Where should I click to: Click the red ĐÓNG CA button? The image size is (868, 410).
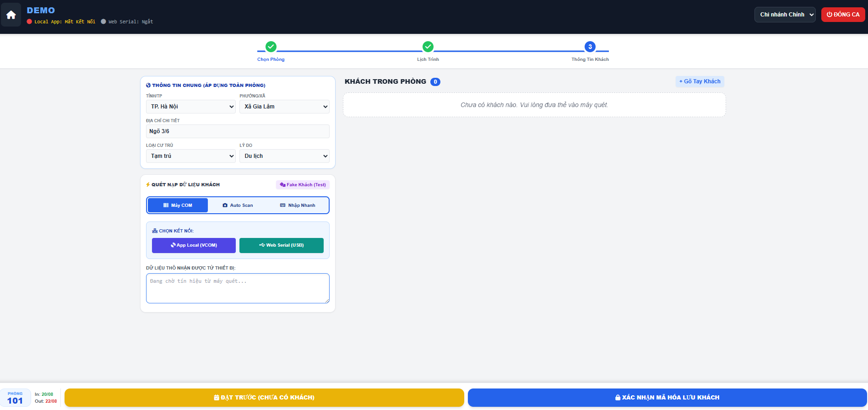843,15
